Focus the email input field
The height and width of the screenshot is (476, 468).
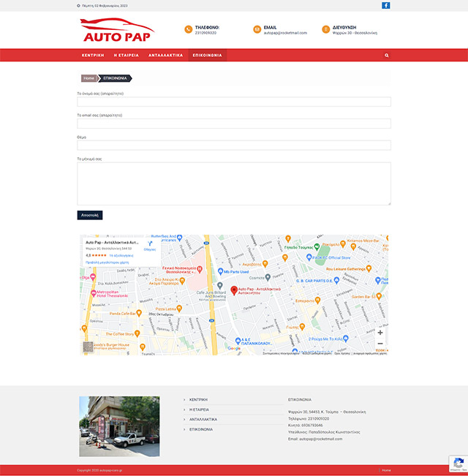[x=234, y=124]
